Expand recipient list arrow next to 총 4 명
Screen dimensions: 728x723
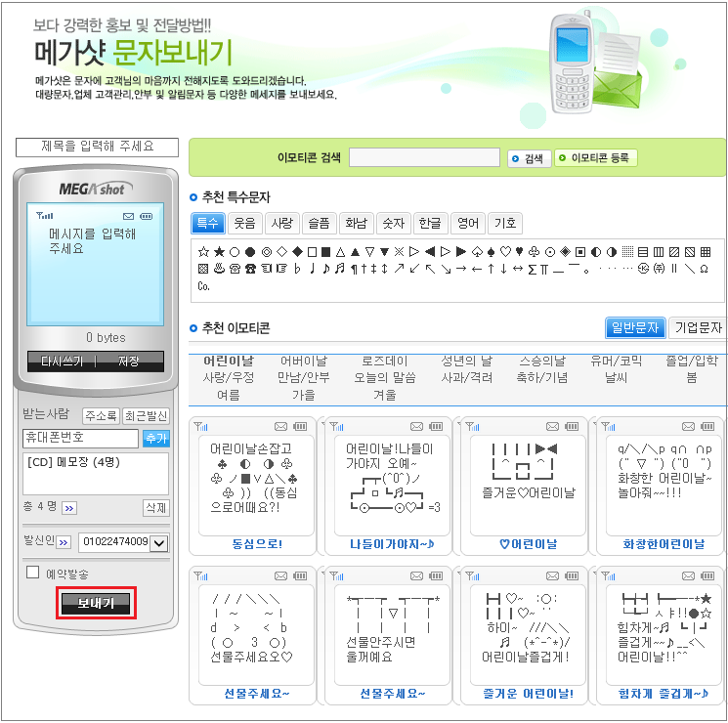[69, 508]
